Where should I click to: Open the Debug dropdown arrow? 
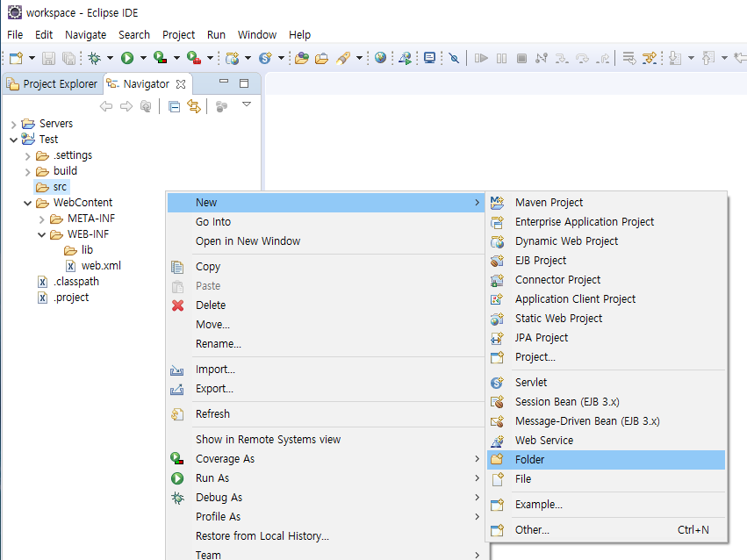[110, 58]
